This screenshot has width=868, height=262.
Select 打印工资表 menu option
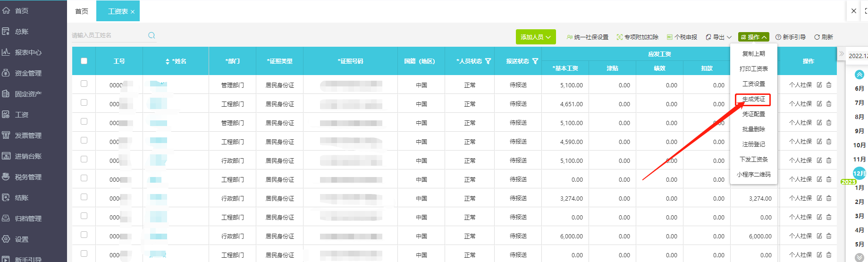coord(753,69)
